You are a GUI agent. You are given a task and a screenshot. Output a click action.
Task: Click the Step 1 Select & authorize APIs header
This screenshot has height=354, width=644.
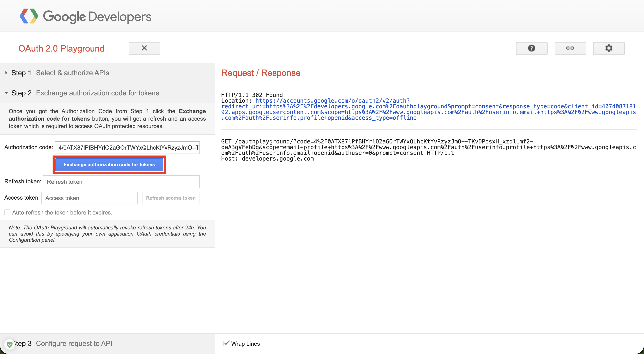click(x=73, y=73)
